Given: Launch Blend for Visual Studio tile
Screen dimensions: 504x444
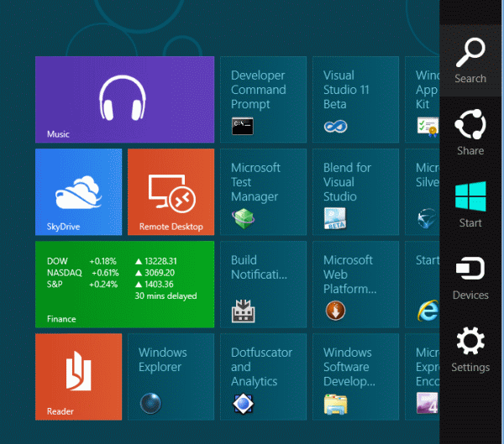Looking at the screenshot, I should pyautogui.click(x=356, y=192).
